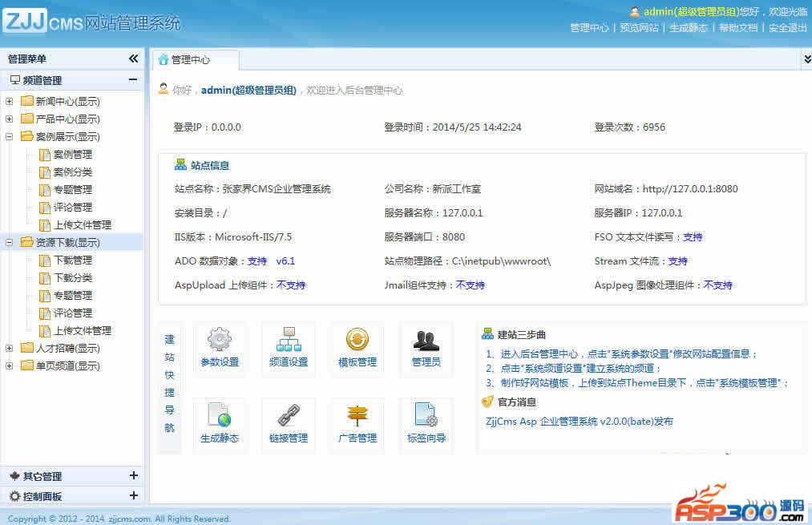Open 管理中心 in the top header menu
This screenshot has width=812, height=525.
[589, 27]
